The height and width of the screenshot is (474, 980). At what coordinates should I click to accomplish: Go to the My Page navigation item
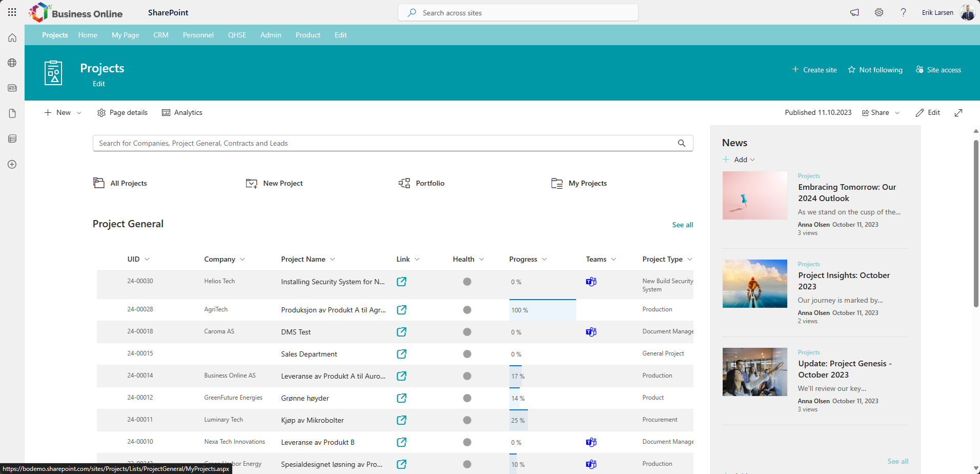(126, 35)
